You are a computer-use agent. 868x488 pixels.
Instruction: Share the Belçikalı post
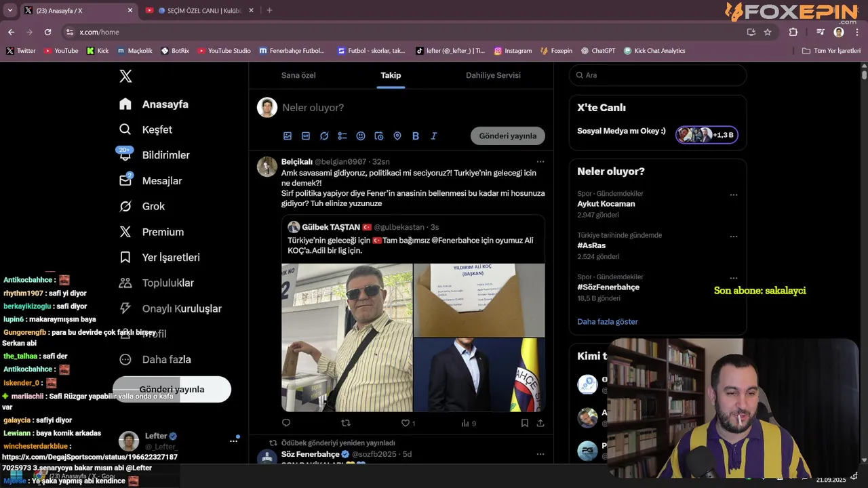(x=540, y=423)
